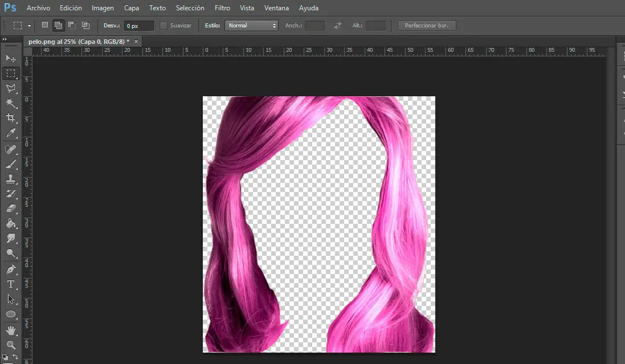This screenshot has width=625, height=364.
Task: Select the Move tool
Action: pyautogui.click(x=11, y=58)
